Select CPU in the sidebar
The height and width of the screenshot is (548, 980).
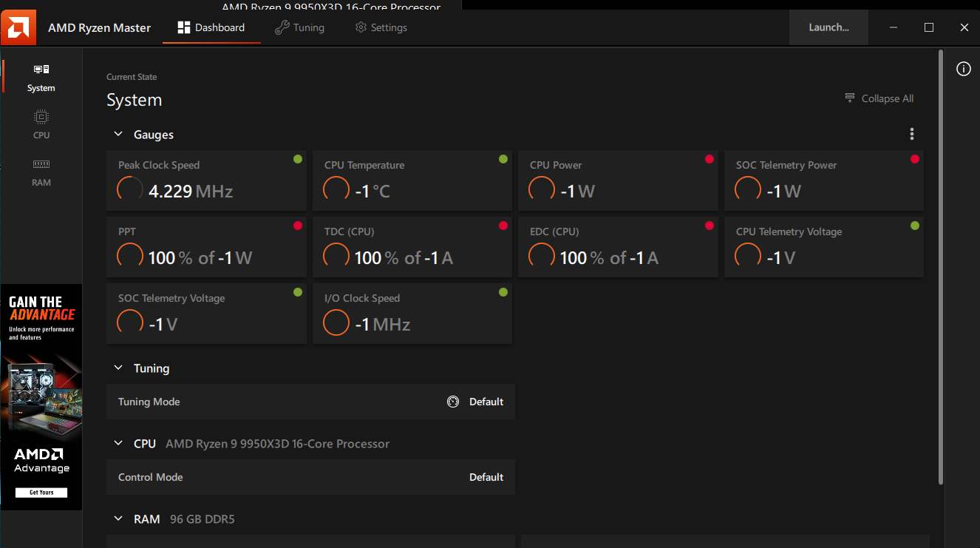[x=41, y=125]
